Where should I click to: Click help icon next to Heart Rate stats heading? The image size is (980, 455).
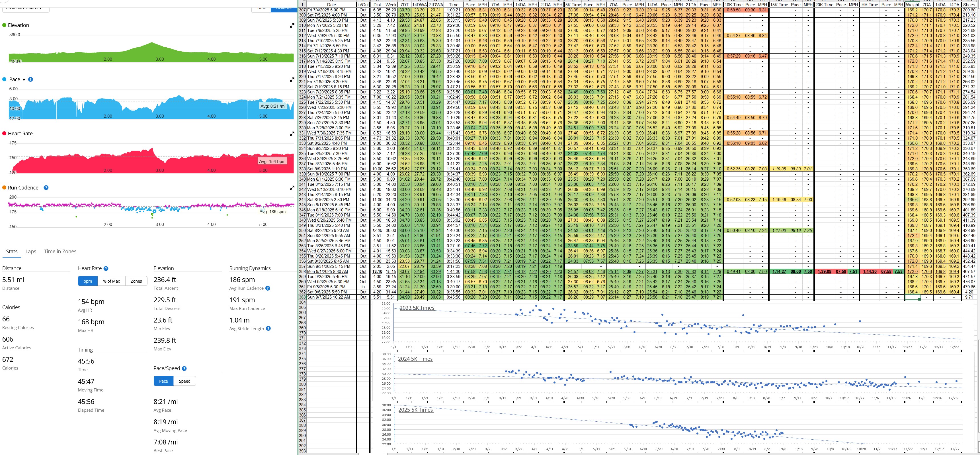(x=106, y=268)
